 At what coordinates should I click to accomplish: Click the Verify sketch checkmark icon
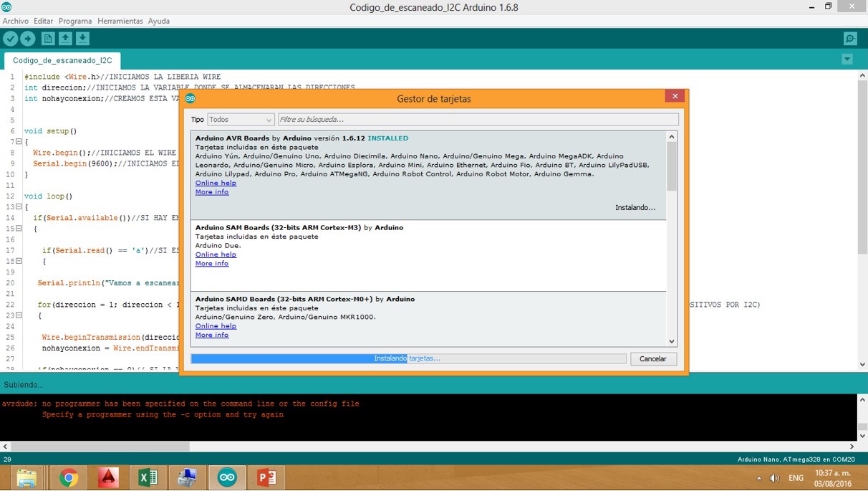coord(11,39)
